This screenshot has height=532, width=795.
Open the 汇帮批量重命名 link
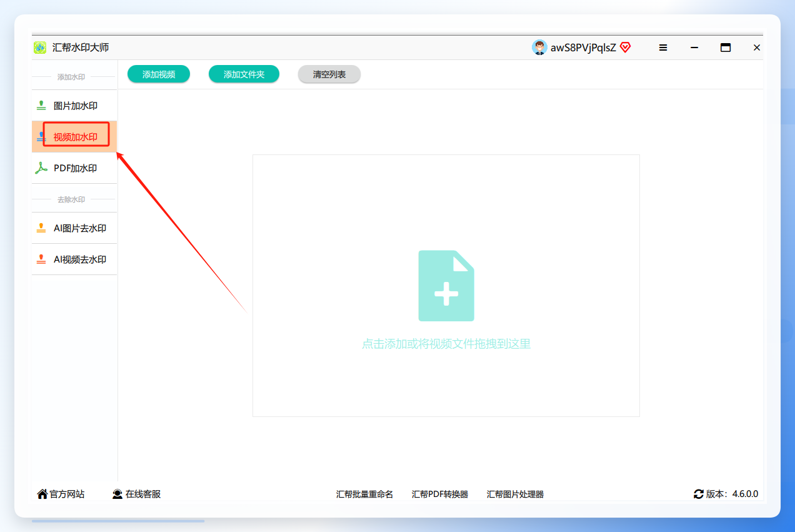365,494
